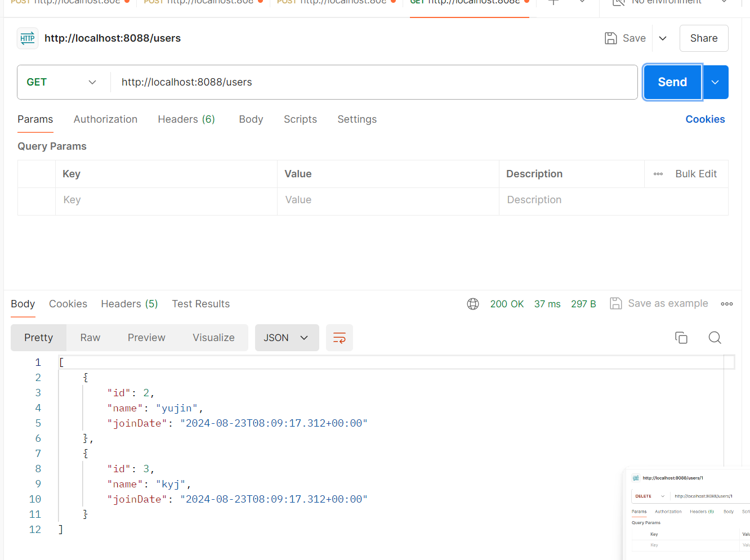The image size is (750, 560).
Task: Click the No environment selector
Action: (x=669, y=2)
